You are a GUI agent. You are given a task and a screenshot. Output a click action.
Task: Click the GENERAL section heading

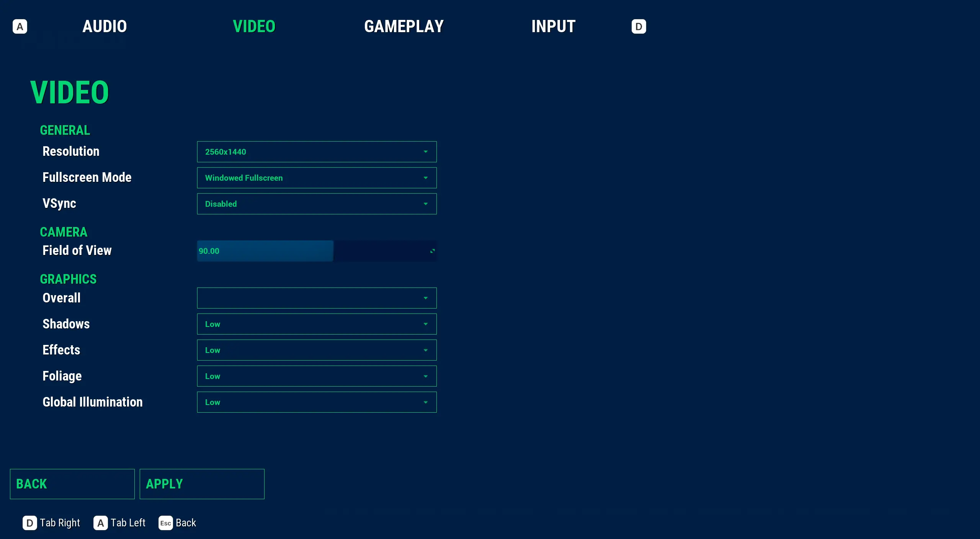tap(65, 130)
